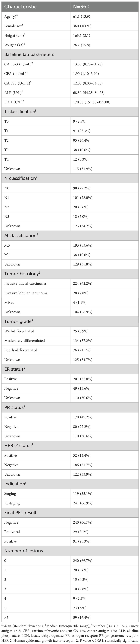Screen dimensions: 140x644
Task: Select the M1 row label
Action: (7, 255)
